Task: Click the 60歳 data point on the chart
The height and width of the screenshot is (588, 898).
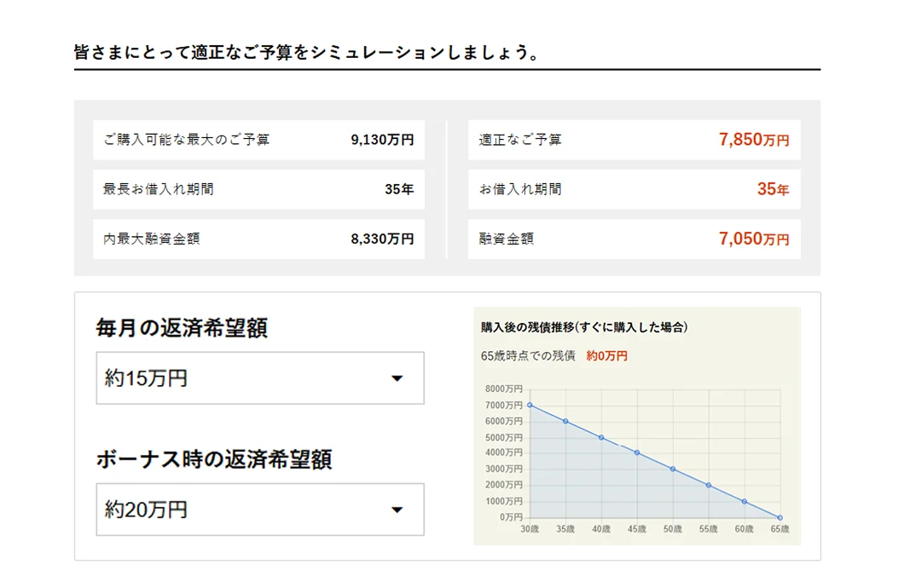Action: click(x=744, y=502)
